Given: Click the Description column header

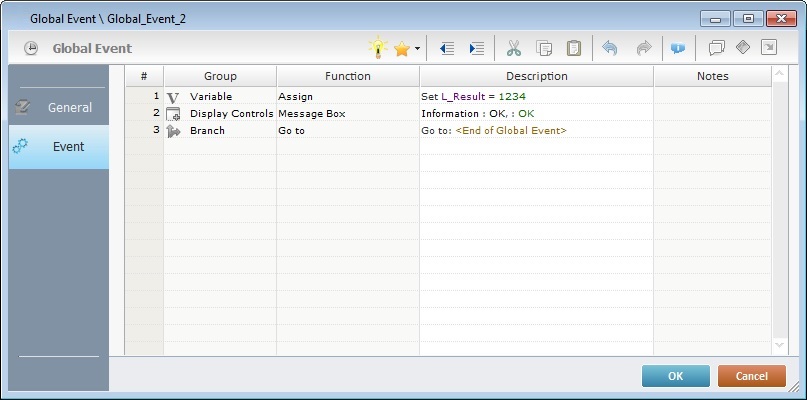Looking at the screenshot, I should (x=537, y=76).
